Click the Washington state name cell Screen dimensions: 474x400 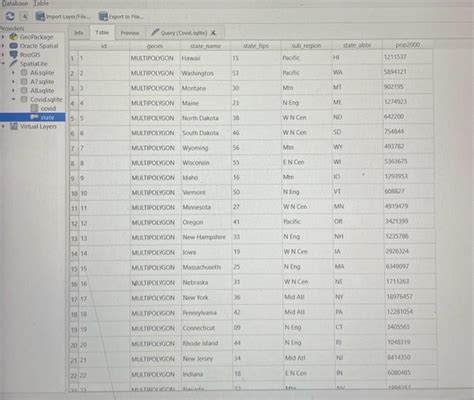click(206, 73)
